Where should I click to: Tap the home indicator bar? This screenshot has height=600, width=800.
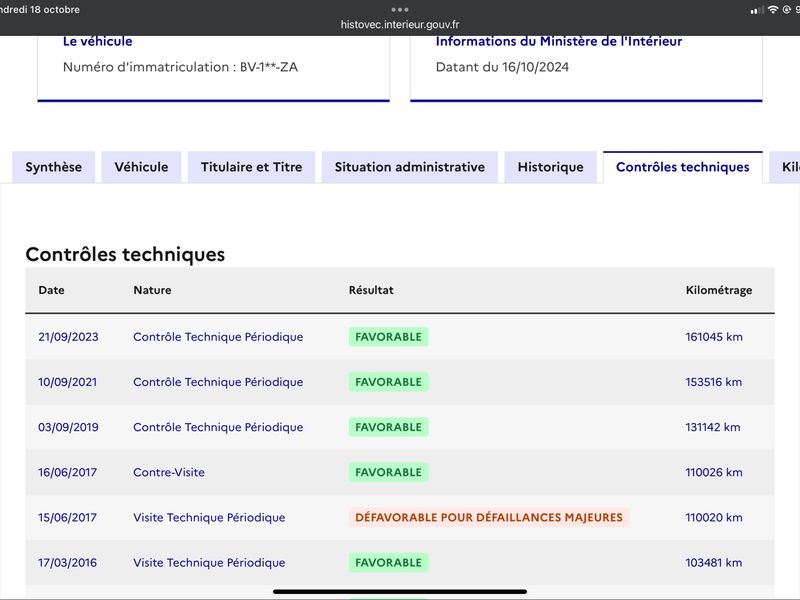[x=400, y=592]
